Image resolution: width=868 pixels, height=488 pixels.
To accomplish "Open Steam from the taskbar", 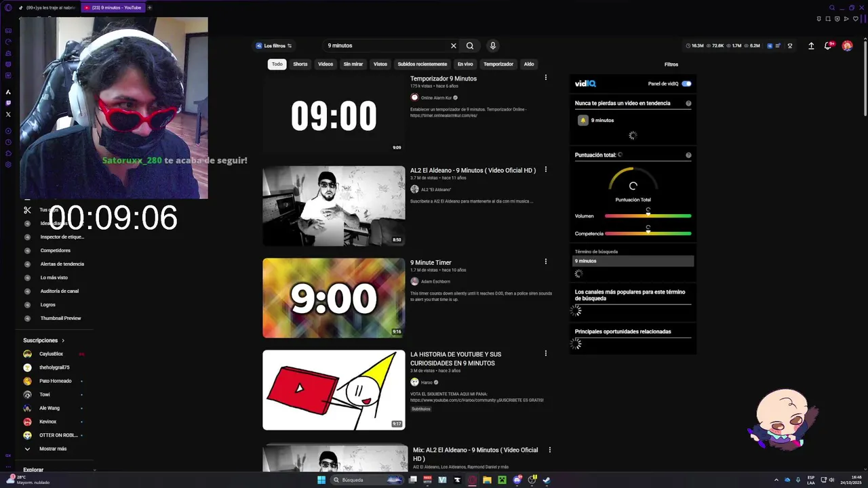I will (x=546, y=480).
